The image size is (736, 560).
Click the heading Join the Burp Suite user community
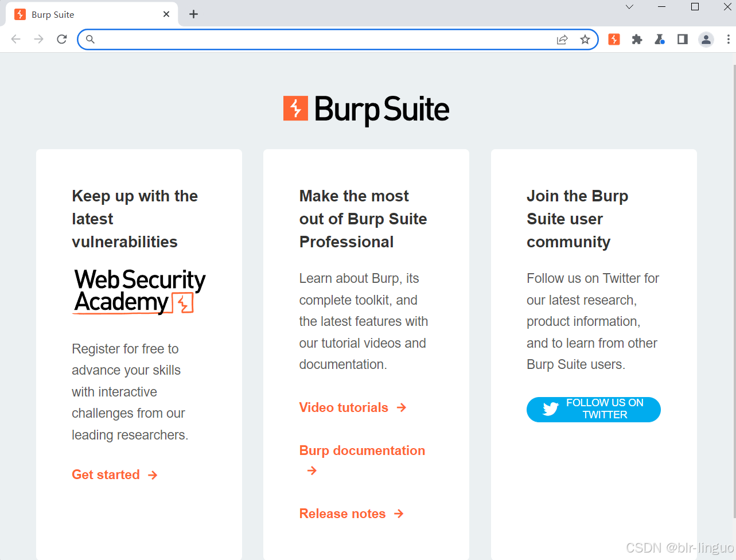pyautogui.click(x=578, y=219)
